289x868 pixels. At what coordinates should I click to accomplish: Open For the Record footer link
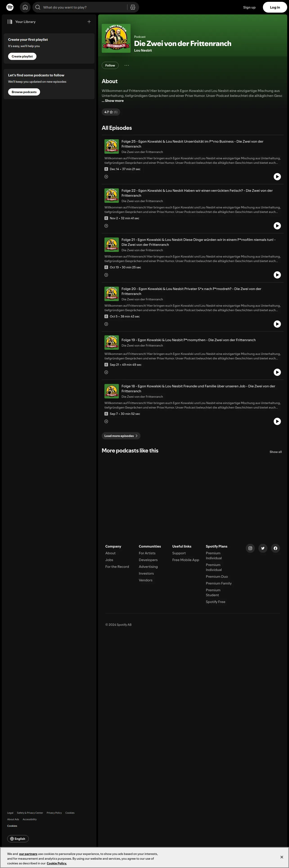tap(117, 567)
